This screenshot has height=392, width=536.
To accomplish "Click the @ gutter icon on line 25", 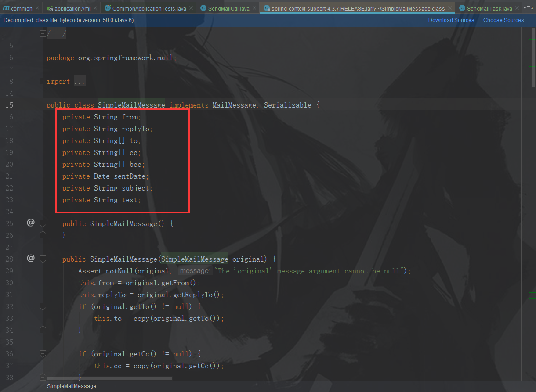I will [x=30, y=223].
